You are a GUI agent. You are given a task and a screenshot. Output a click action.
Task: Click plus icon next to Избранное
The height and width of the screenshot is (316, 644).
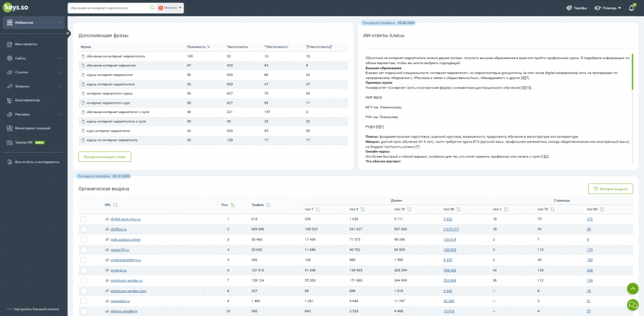click(x=59, y=23)
